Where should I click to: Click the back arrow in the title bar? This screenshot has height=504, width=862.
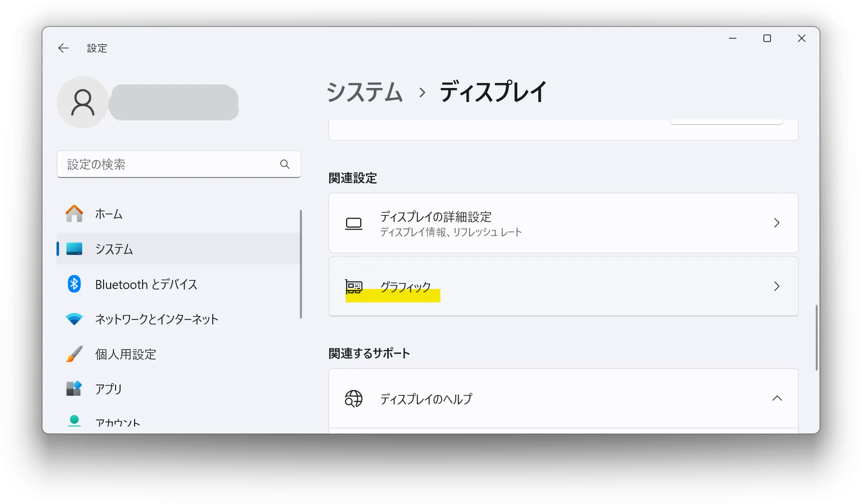(64, 48)
